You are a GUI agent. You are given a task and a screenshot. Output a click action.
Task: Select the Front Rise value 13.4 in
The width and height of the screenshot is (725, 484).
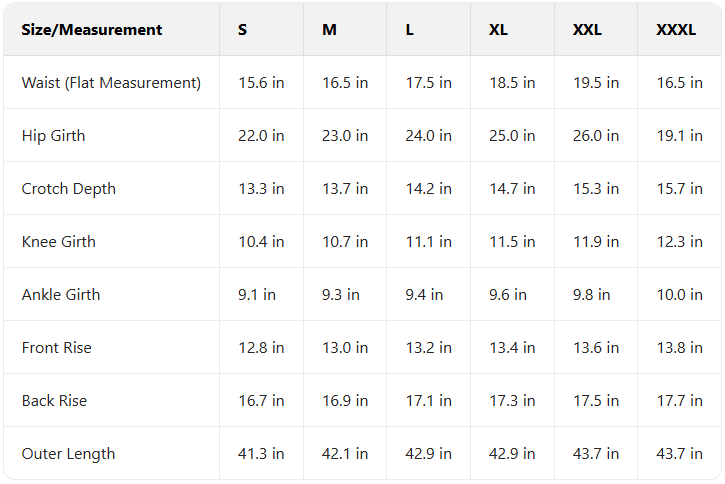point(512,348)
